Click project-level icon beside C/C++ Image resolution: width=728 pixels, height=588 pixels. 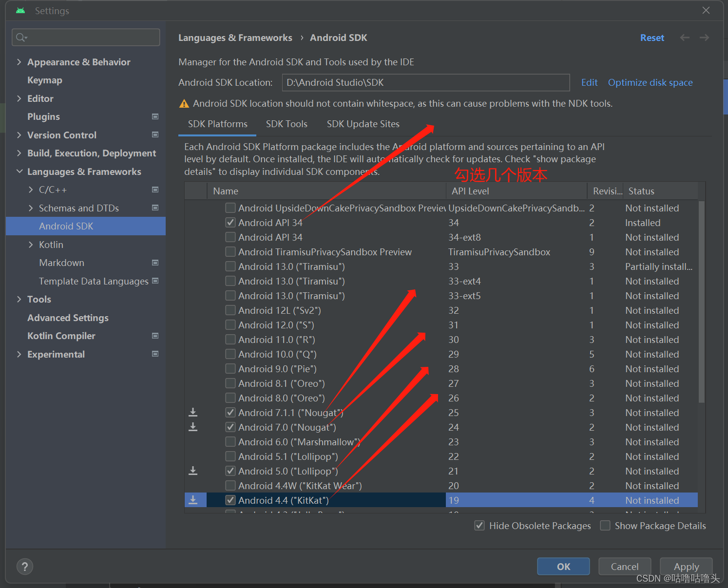tap(155, 190)
